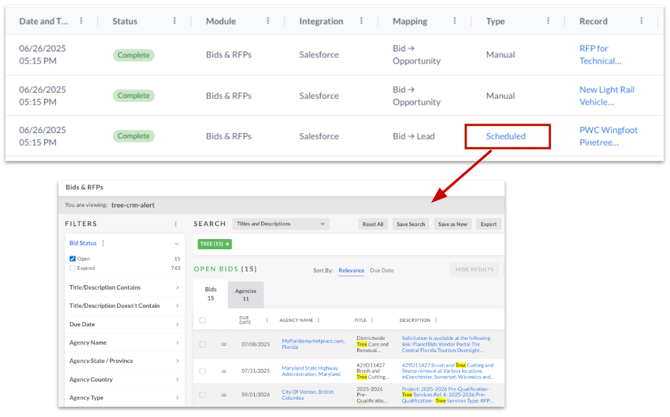The height and width of the screenshot is (417, 670).
Task: Remove the TREE (15) search tag
Action: 228,244
